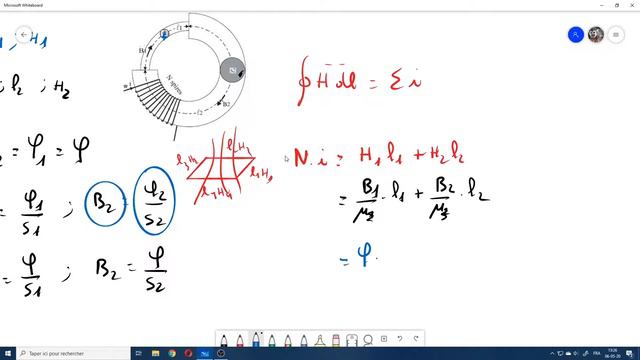Open the red circular app on taskbar
This screenshot has width=640, height=360.
(188, 353)
